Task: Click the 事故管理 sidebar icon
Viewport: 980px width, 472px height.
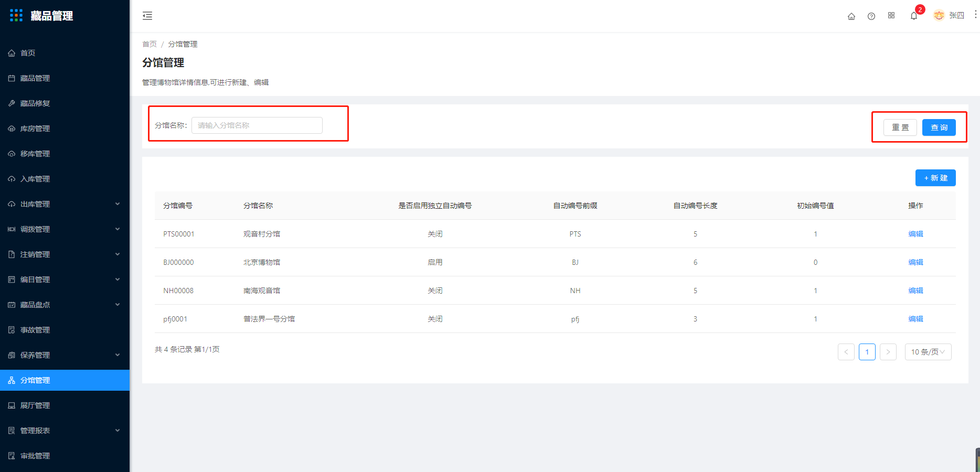Action: tap(12, 330)
